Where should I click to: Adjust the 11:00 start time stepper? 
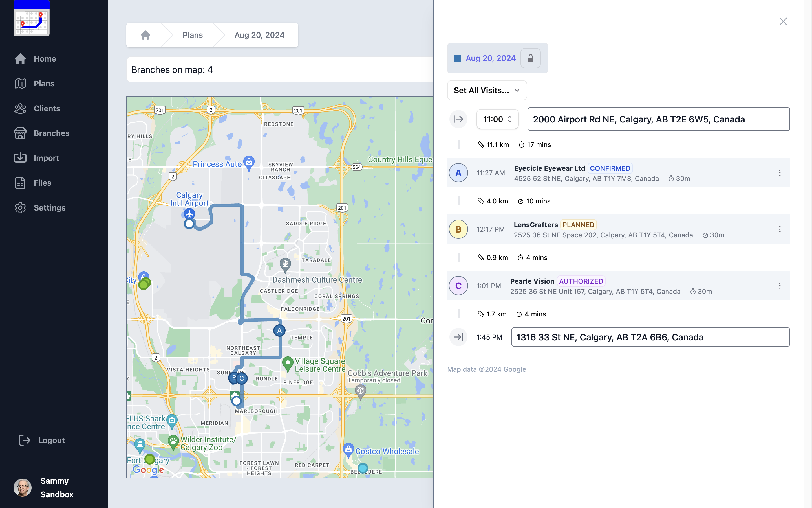[510, 119]
